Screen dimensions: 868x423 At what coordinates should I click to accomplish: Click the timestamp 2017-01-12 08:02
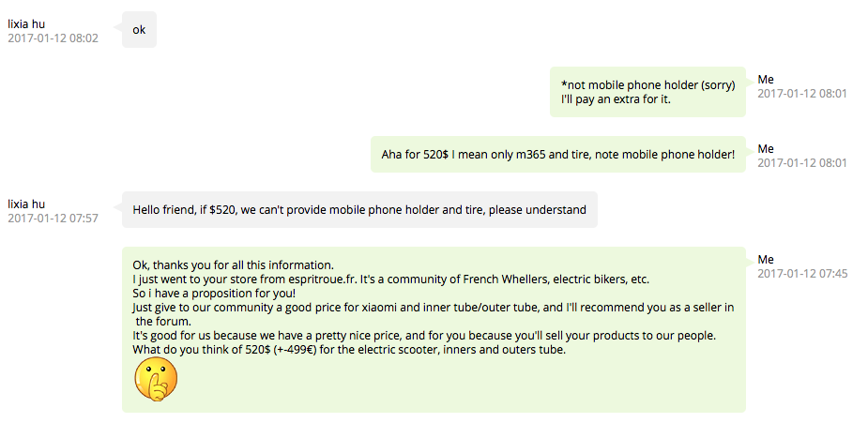coord(53,38)
